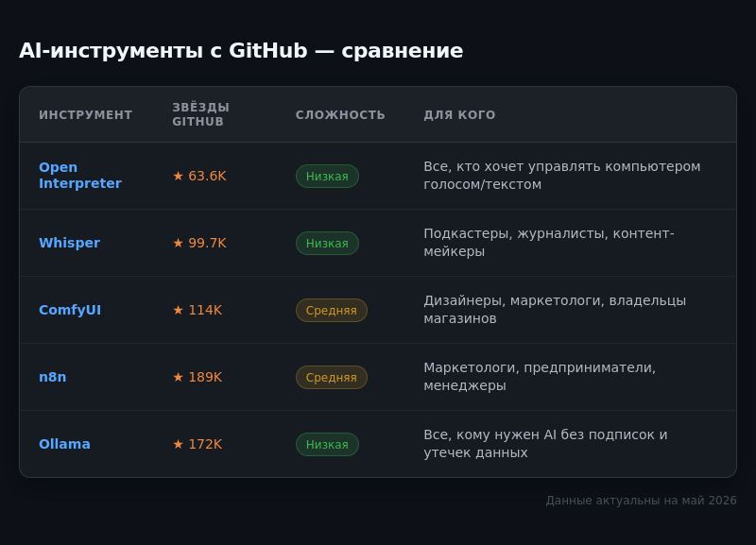
Task: Select the 189K star count
Action: [205, 377]
